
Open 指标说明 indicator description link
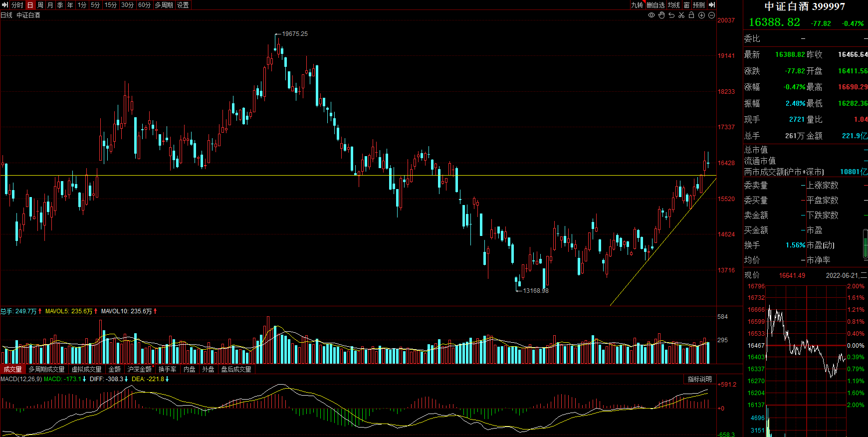700,379
